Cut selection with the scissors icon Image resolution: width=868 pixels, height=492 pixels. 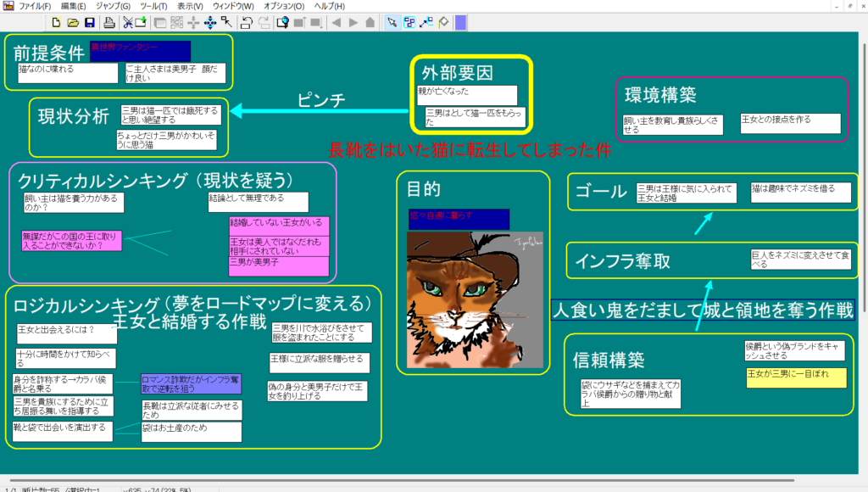[x=126, y=22]
